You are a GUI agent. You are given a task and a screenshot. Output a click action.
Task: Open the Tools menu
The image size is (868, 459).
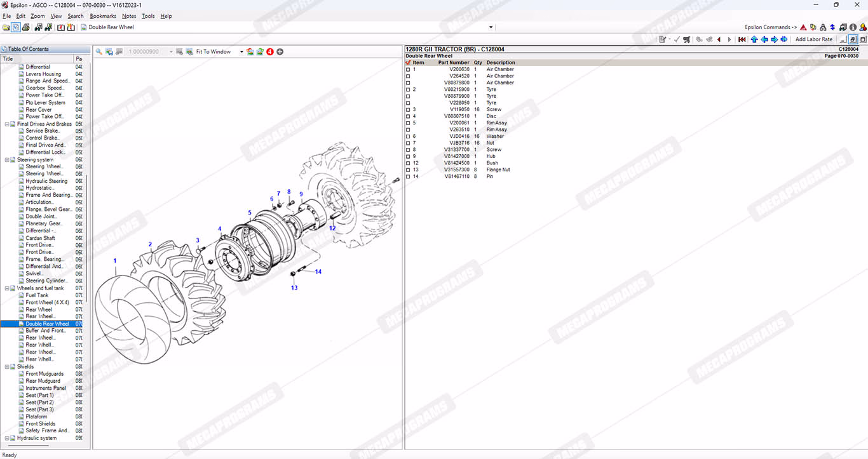point(148,16)
